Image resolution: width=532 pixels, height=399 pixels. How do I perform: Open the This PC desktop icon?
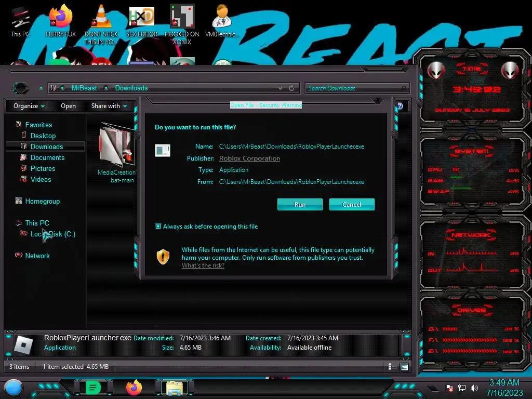click(20, 22)
